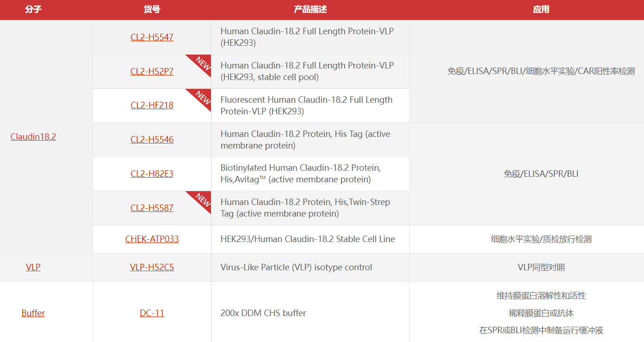Open the Buffer category link
The image size is (644, 342).
tap(33, 313)
